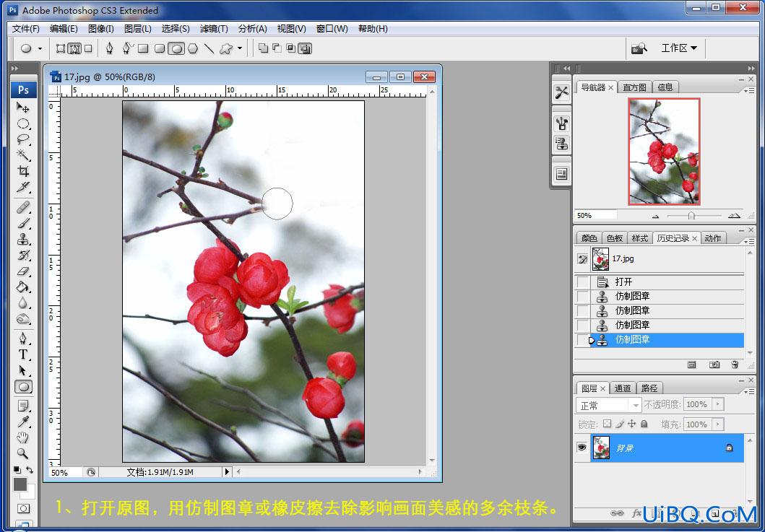Open Adobe Bridge from the options bar

point(639,48)
